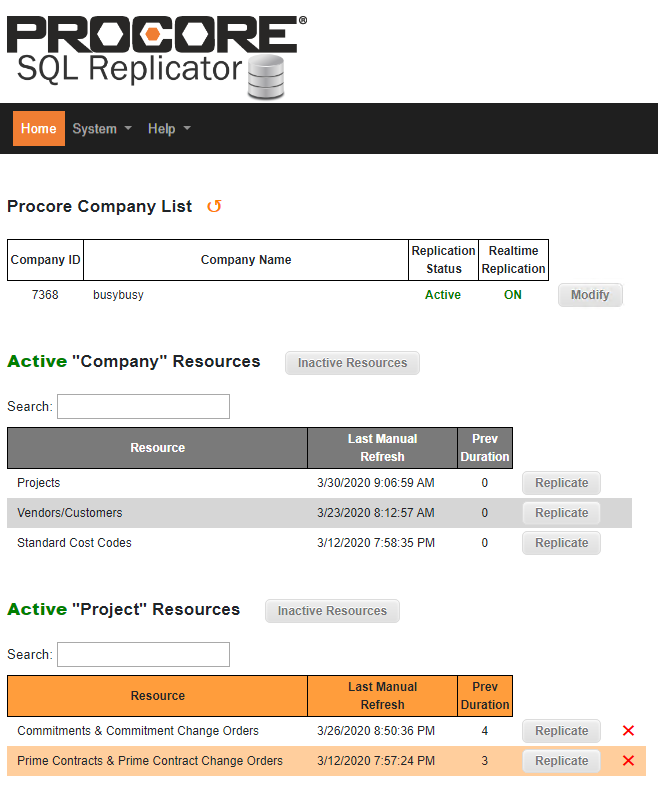Click the Active replication status text

pyautogui.click(x=443, y=295)
